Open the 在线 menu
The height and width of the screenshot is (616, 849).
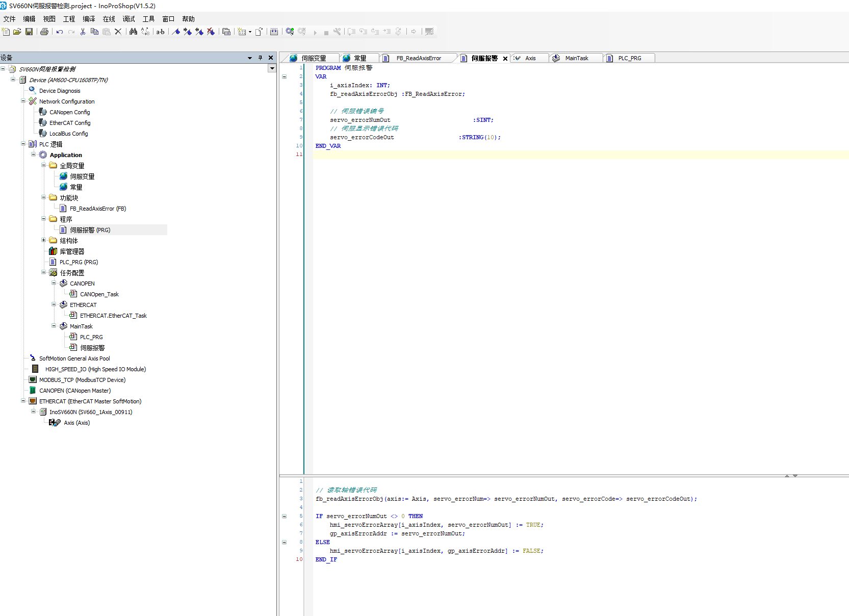pos(109,19)
